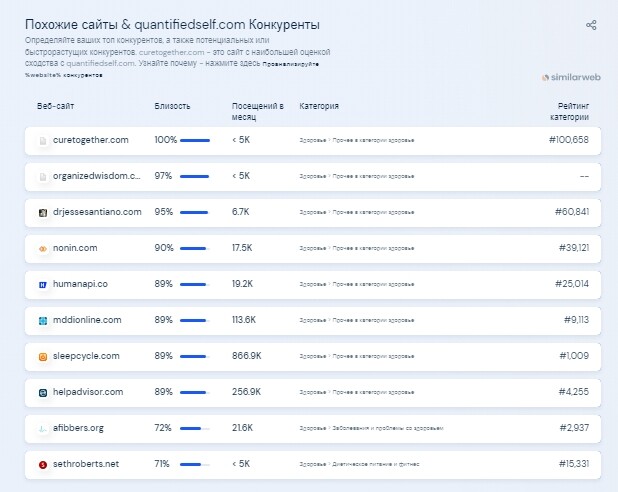
Task: Open mddionline.com site link
Action: 87,320
